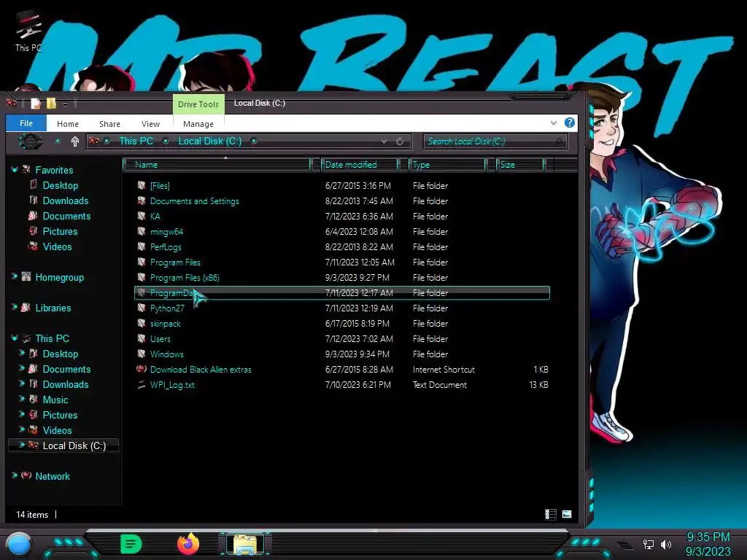Viewport: 747px width, 560px height.
Task: Select Downloads under Favorites
Action: click(65, 201)
